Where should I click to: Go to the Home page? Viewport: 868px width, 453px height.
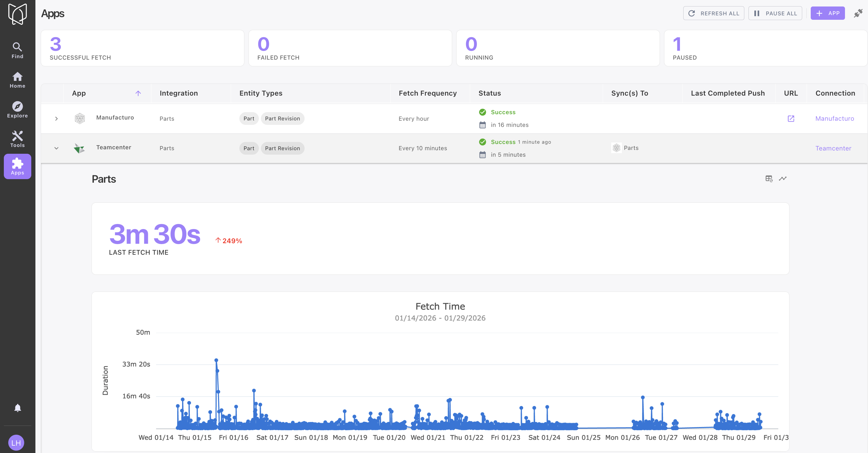click(x=17, y=80)
